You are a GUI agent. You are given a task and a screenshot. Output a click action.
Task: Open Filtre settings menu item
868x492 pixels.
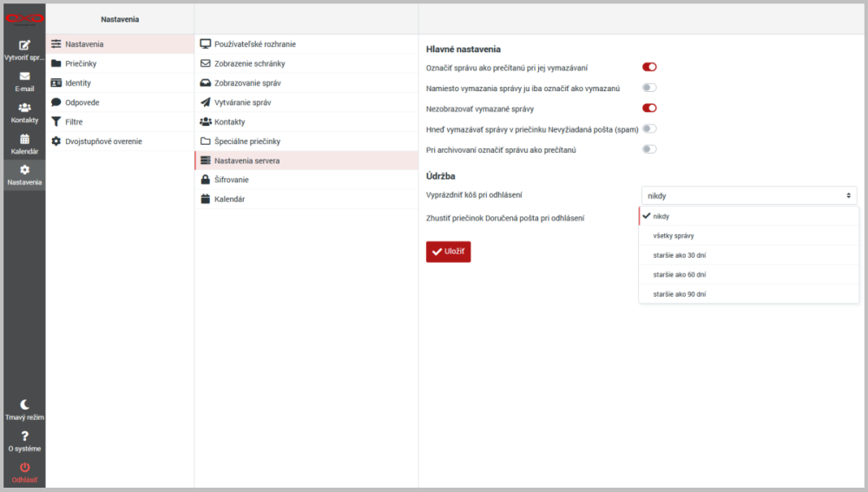pos(120,121)
